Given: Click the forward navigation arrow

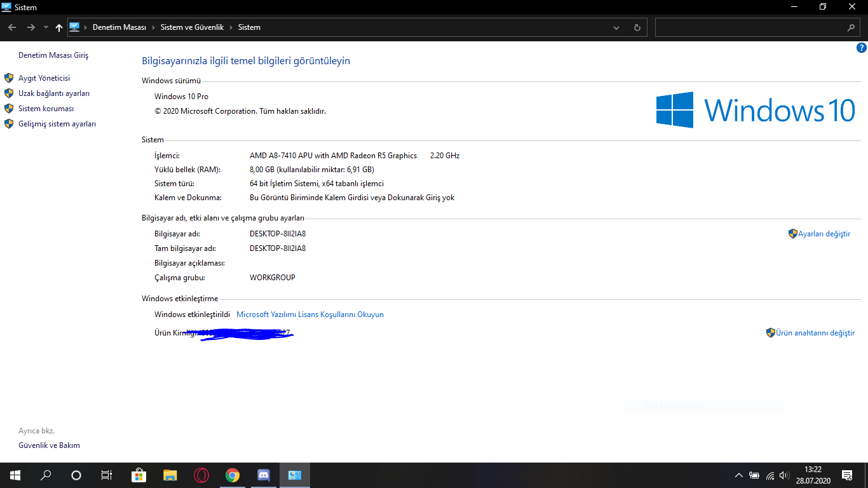Looking at the screenshot, I should [31, 27].
